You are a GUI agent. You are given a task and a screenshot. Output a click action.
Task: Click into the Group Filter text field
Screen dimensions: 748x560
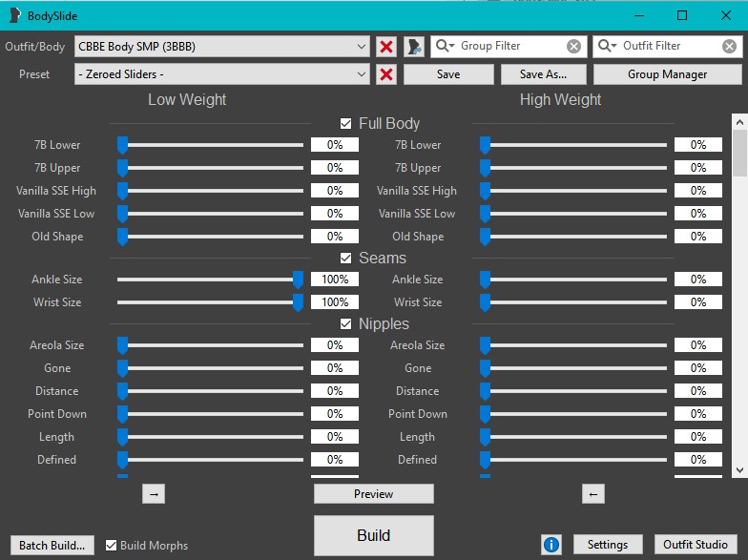(x=510, y=46)
